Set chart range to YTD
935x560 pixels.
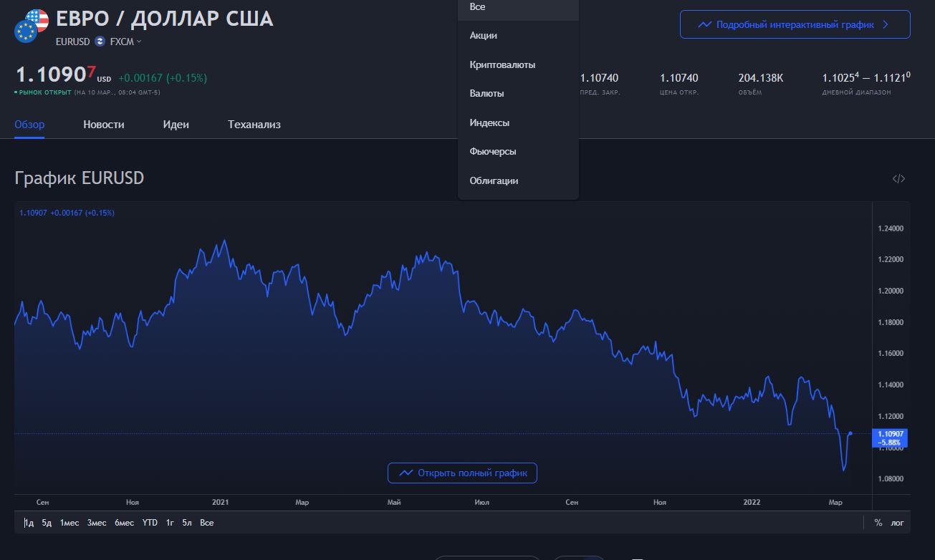pyautogui.click(x=150, y=523)
